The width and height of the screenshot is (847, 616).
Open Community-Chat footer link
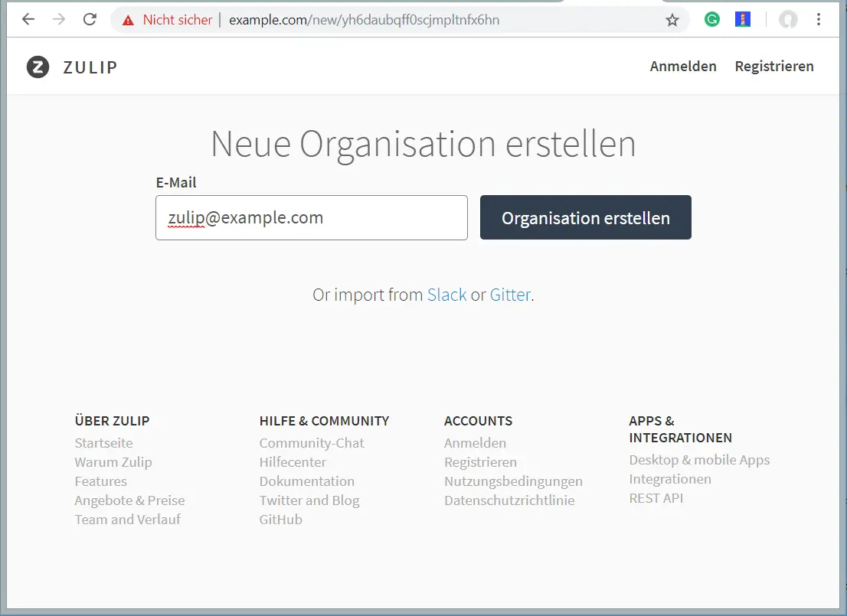tap(312, 443)
